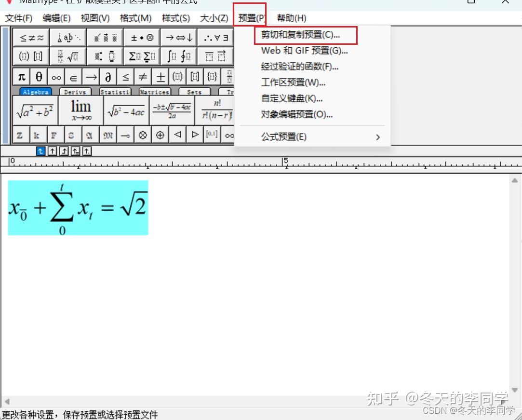Open the integral templates palette
Screen dimensions: 522x420
coord(178,56)
